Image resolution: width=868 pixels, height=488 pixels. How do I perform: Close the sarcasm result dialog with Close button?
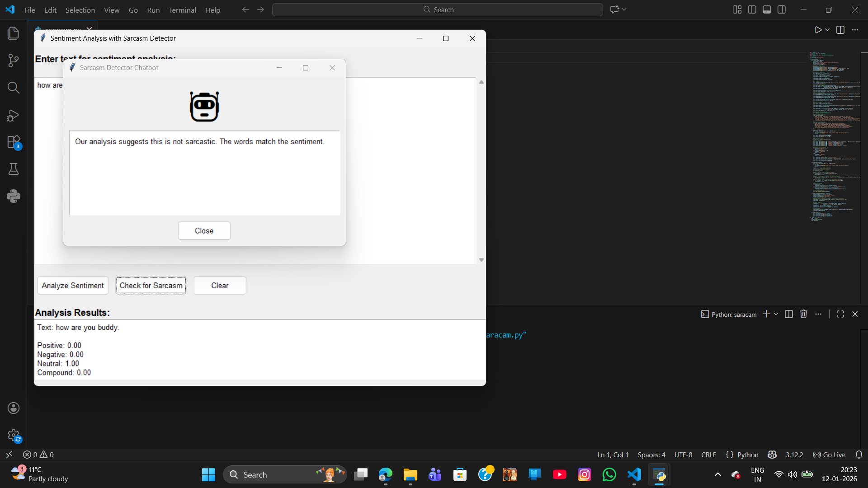(204, 230)
